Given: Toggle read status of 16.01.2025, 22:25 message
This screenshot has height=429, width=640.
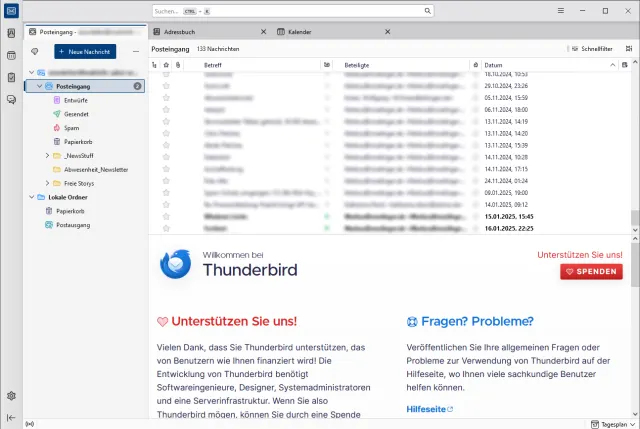Looking at the screenshot, I should (x=327, y=228).
